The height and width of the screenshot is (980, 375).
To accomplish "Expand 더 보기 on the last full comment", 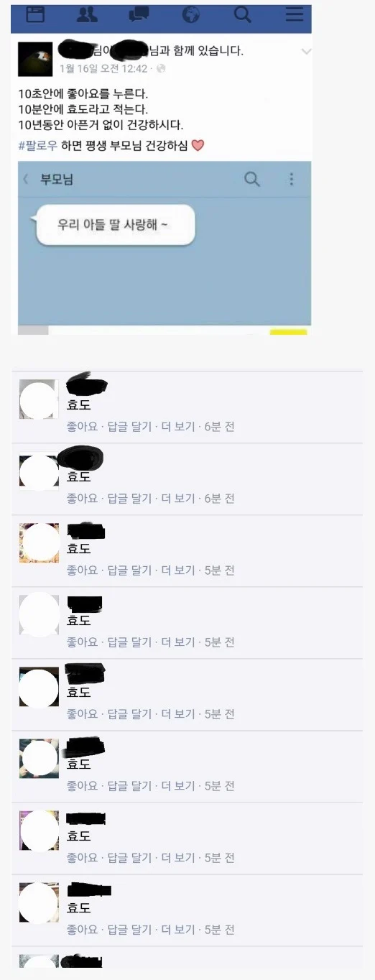I will [177, 929].
